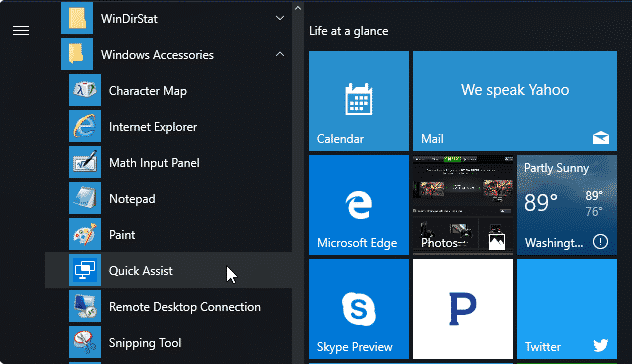
Task: Launch the Microsoft Edge tile
Action: pos(359,205)
